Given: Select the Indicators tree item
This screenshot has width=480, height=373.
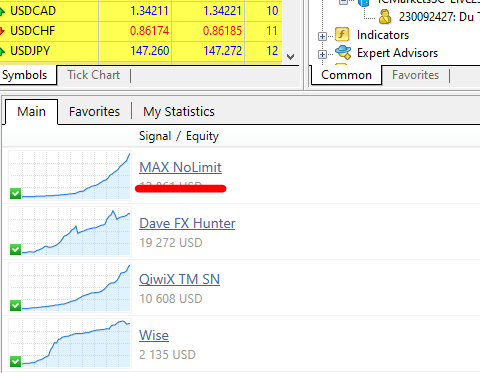Looking at the screenshot, I should (x=383, y=35).
